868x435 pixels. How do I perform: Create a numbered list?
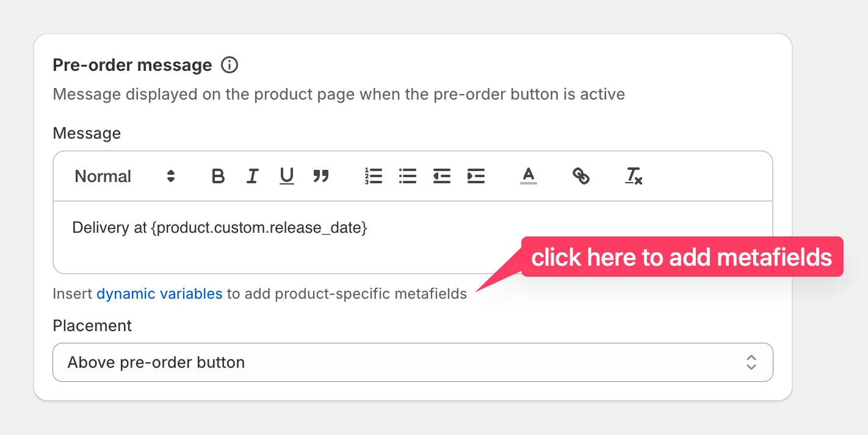(x=374, y=176)
